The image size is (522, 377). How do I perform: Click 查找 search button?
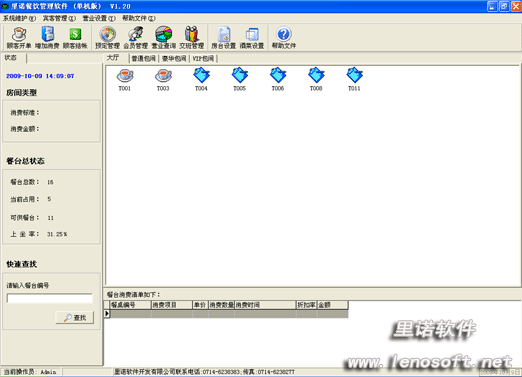coord(75,318)
